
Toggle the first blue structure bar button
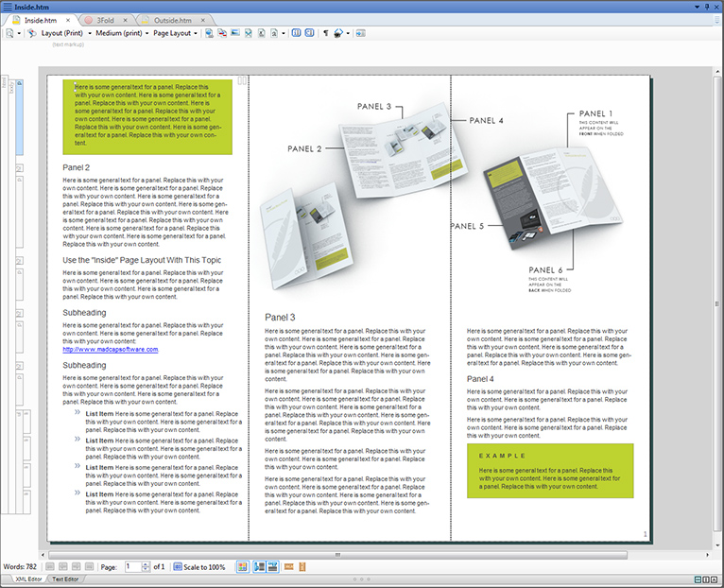297,33
